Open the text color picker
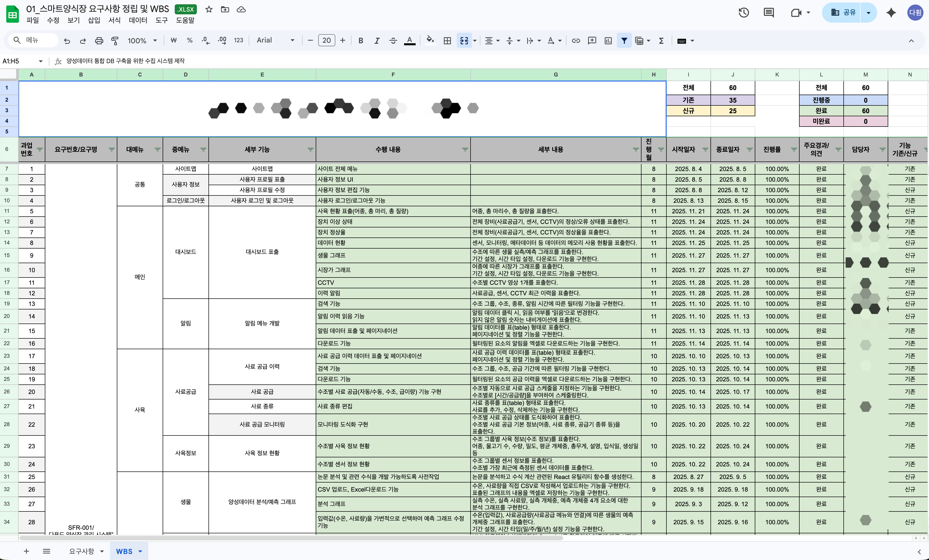 410,40
